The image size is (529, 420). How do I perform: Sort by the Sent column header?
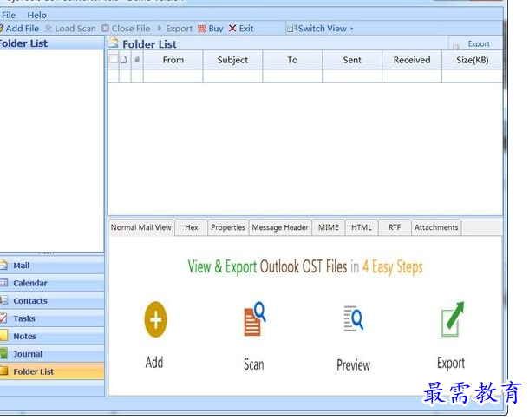point(352,60)
